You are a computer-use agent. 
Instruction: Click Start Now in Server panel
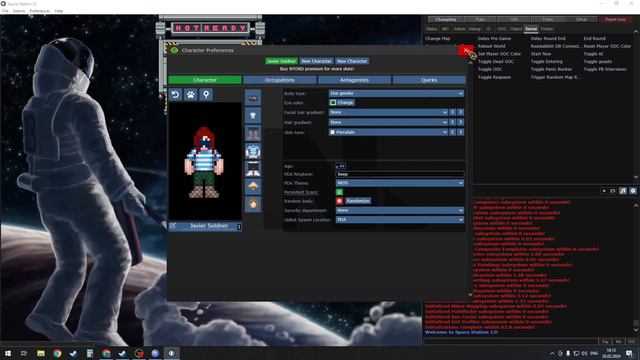(541, 54)
